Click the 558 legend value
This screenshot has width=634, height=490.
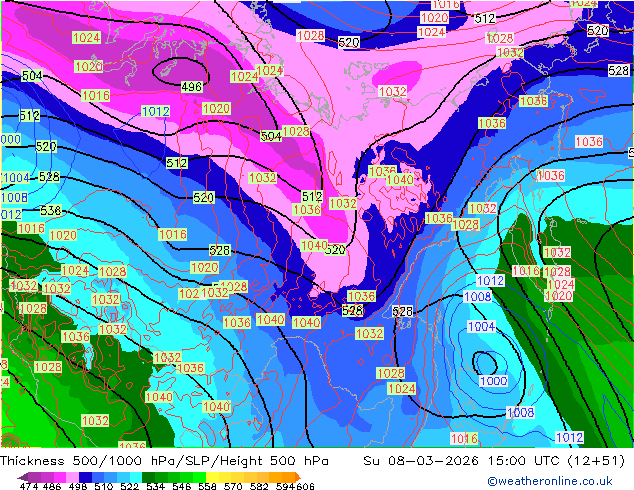[x=207, y=486]
